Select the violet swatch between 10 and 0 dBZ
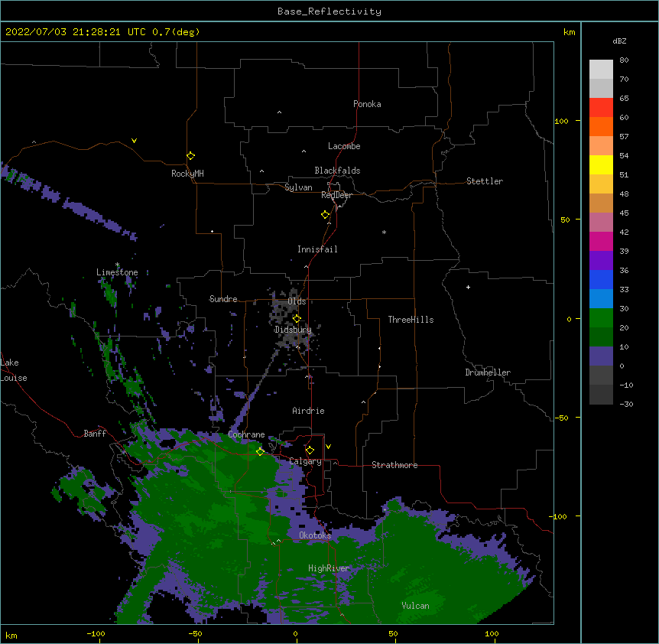 click(601, 356)
